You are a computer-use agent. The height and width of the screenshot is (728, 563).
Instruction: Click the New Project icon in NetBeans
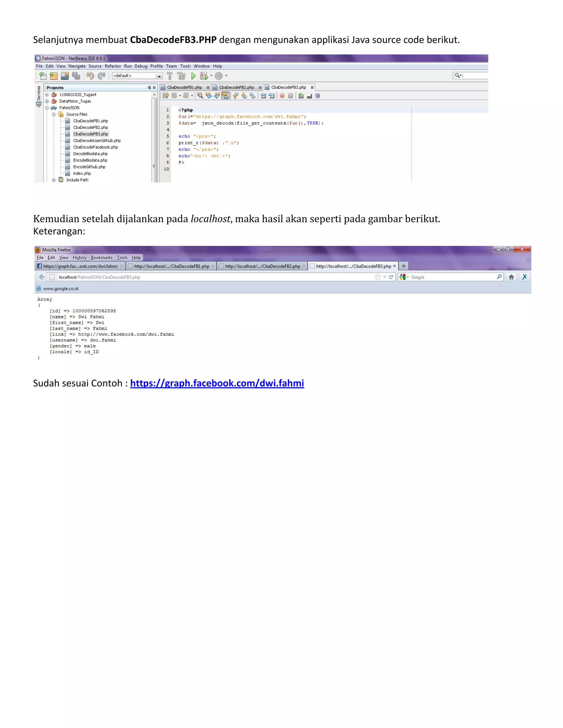pos(54,76)
